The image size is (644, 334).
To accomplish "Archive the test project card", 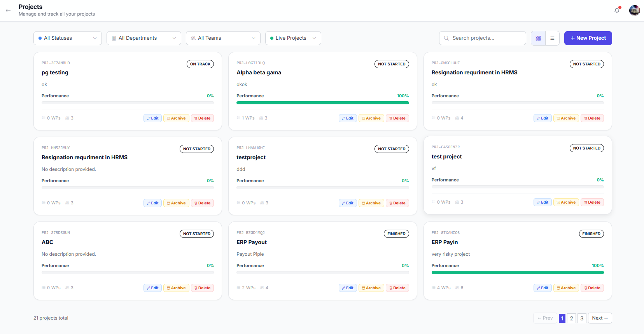I will [x=566, y=202].
